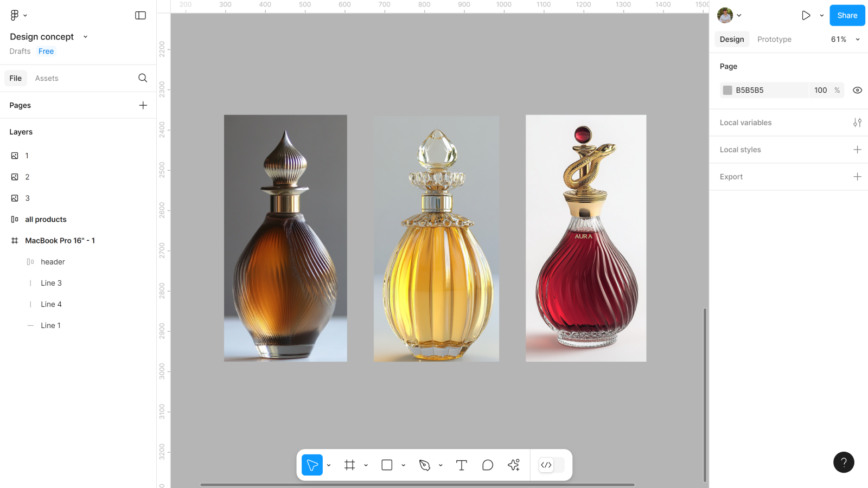Open the Figma main menu logo

point(15,15)
